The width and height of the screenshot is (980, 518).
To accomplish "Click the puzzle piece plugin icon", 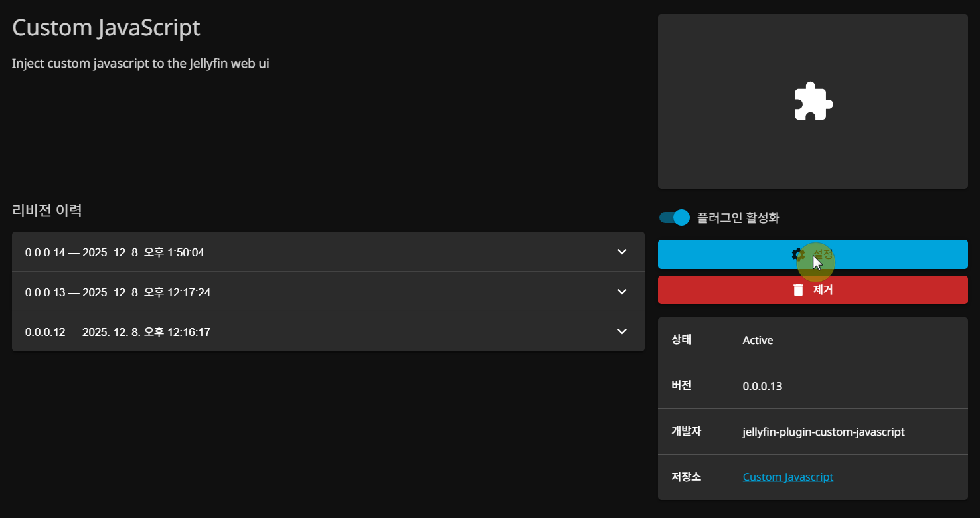I will 813,101.
